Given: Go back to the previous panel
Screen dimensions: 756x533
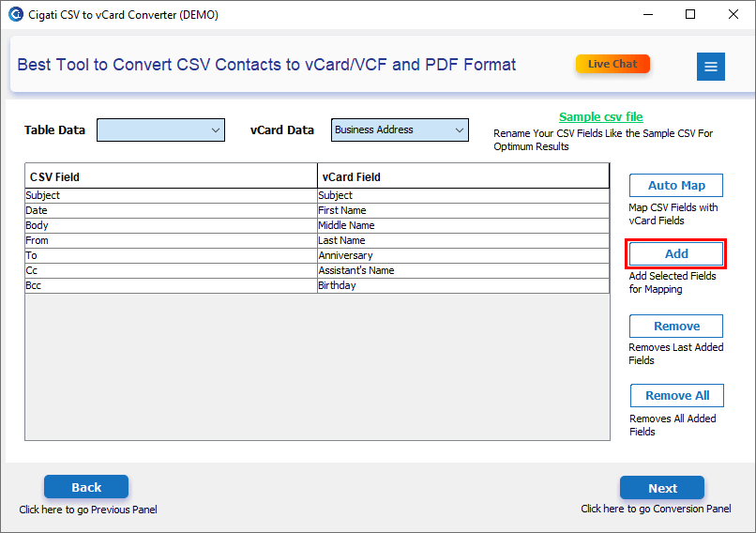Looking at the screenshot, I should pos(86,487).
